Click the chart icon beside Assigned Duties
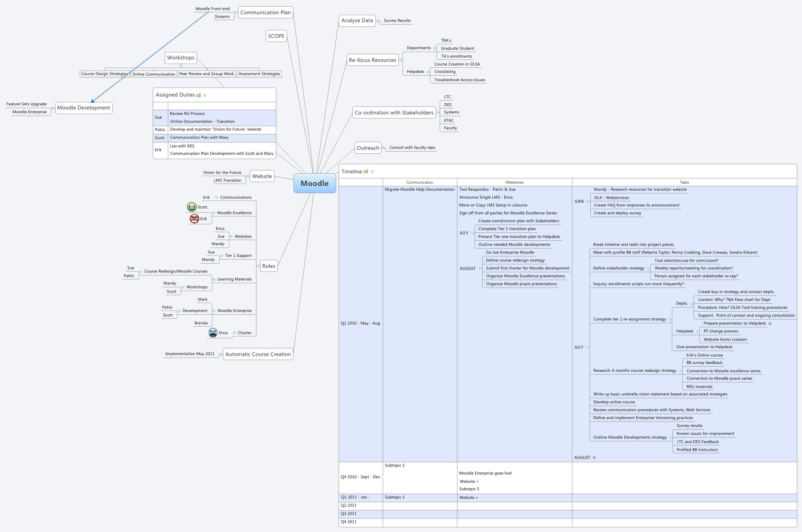 [199, 95]
